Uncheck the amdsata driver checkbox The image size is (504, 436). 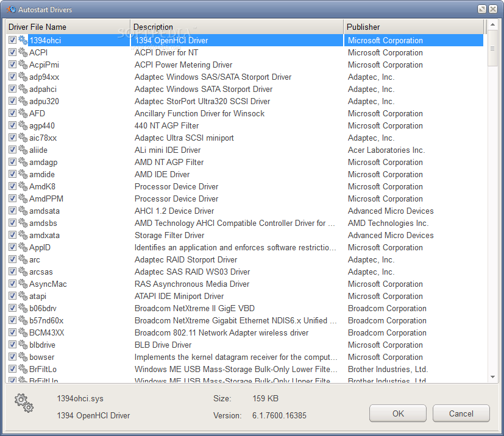click(12, 211)
